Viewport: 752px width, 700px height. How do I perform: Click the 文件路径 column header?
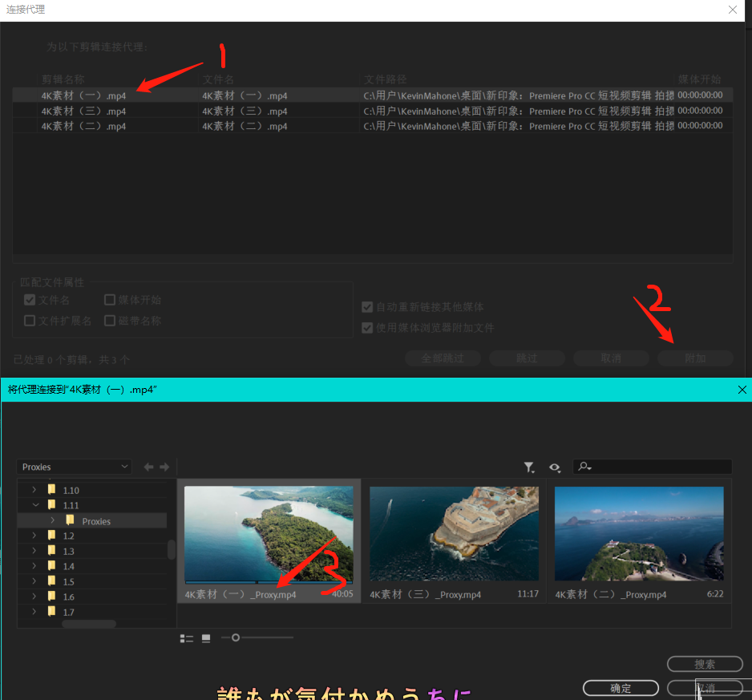click(x=385, y=79)
